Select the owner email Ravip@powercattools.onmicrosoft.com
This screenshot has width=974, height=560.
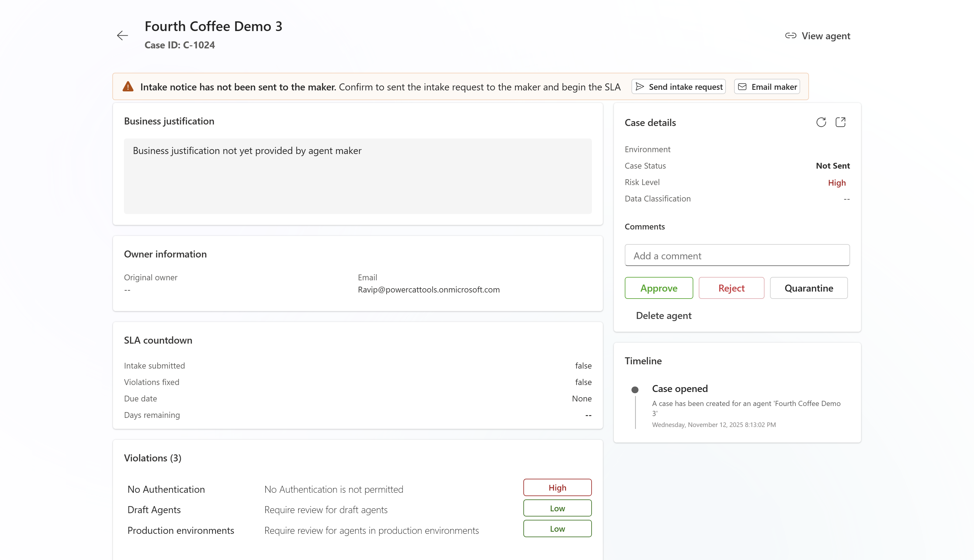click(x=429, y=290)
